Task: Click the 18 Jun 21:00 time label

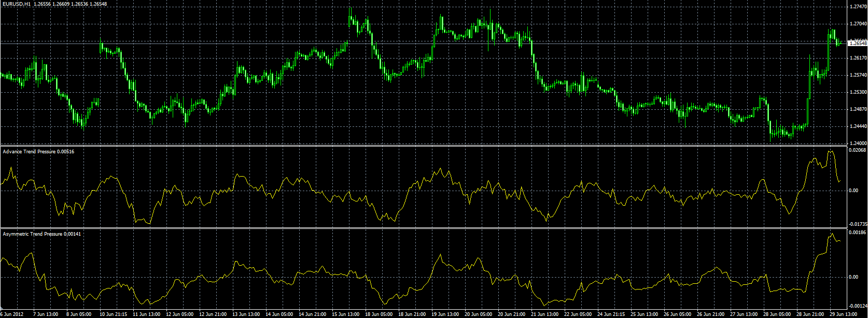Action: coord(412,314)
